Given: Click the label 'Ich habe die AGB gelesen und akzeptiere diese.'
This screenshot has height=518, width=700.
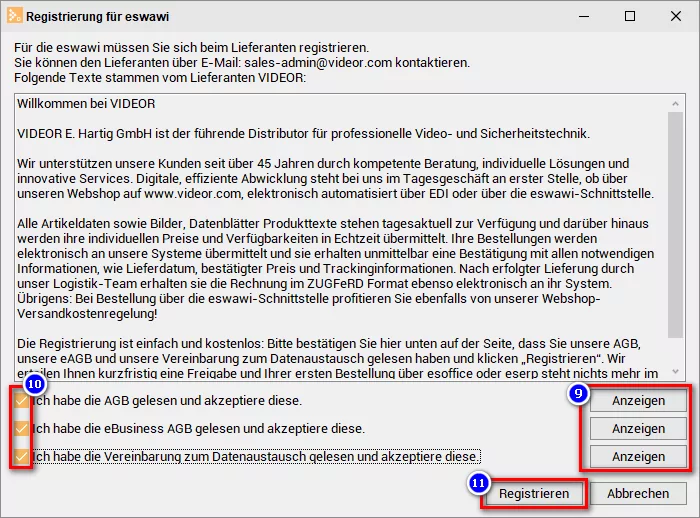Looking at the screenshot, I should pyautogui.click(x=168, y=401).
